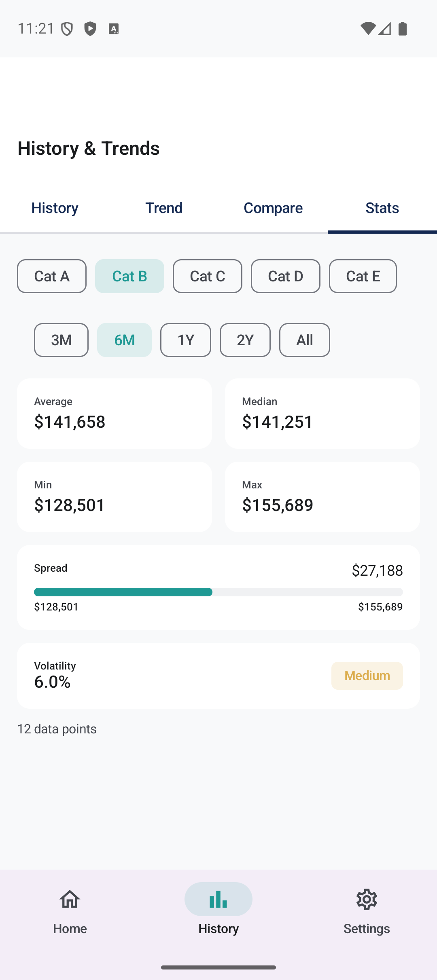Open Settings gear icon
Screen dimensions: 437x980
pos(367,899)
